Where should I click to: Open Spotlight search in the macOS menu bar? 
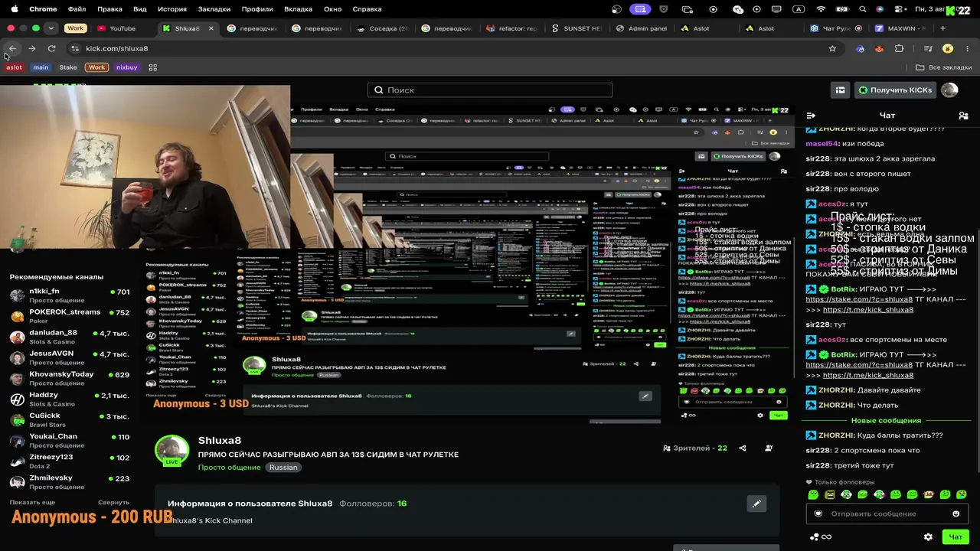pos(863,9)
